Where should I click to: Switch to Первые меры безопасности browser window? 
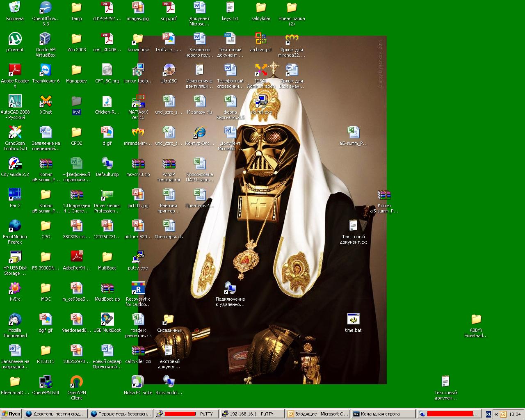(x=121, y=414)
